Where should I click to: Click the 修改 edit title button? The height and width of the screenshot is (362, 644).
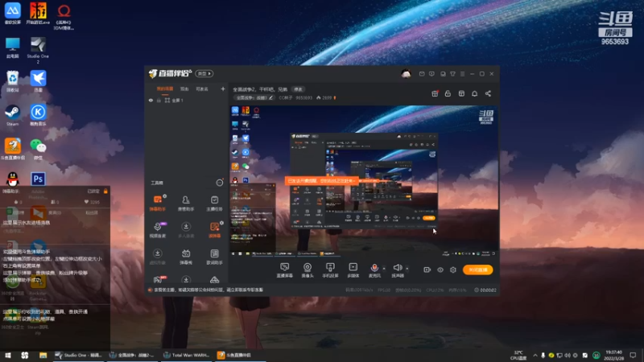[x=298, y=89]
